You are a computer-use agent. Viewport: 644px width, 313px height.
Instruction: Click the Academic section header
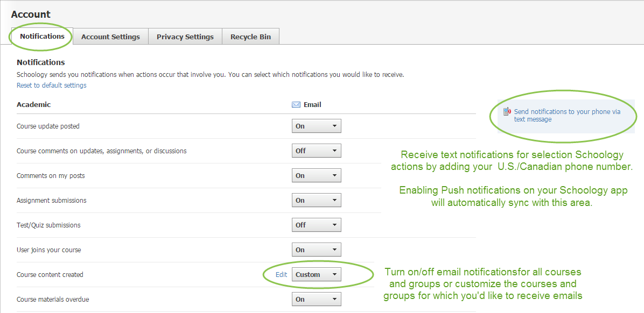33,104
